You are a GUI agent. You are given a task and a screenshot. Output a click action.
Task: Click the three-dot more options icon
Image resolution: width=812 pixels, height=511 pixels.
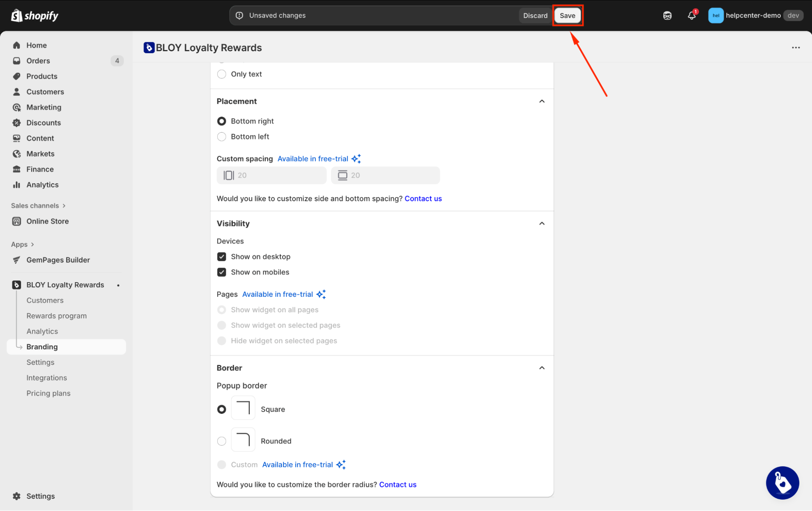point(795,48)
